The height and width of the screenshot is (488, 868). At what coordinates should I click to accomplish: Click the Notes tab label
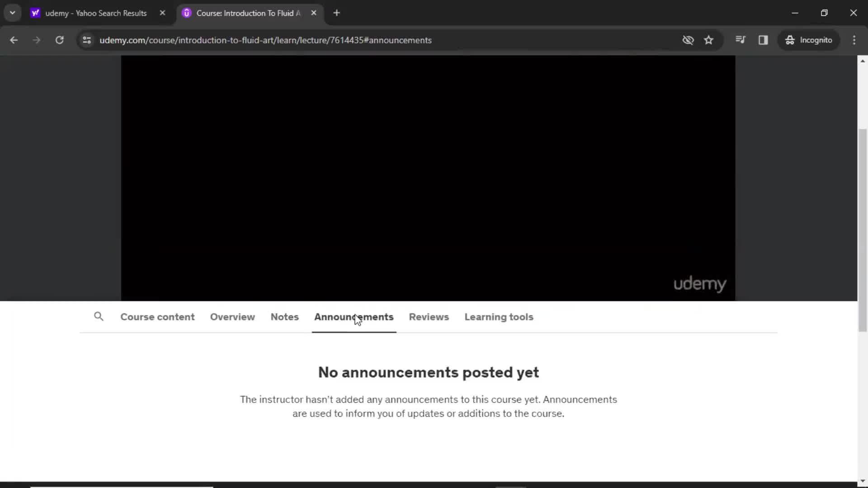(284, 316)
